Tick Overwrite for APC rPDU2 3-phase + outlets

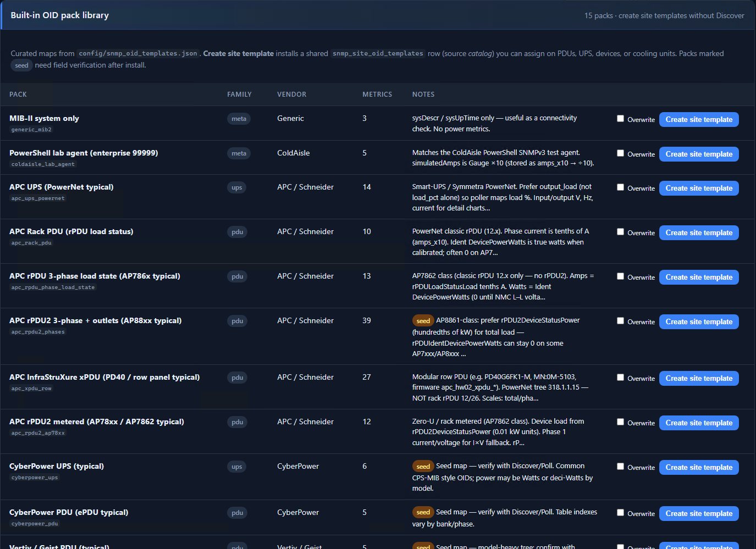point(620,321)
